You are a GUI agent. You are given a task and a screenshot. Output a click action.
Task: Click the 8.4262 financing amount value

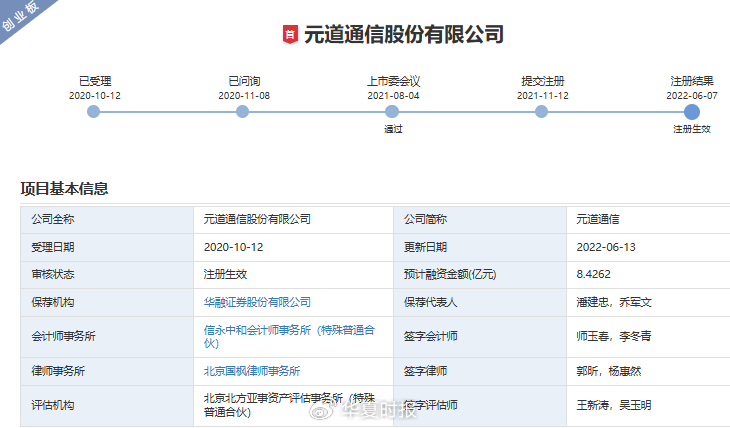click(593, 274)
